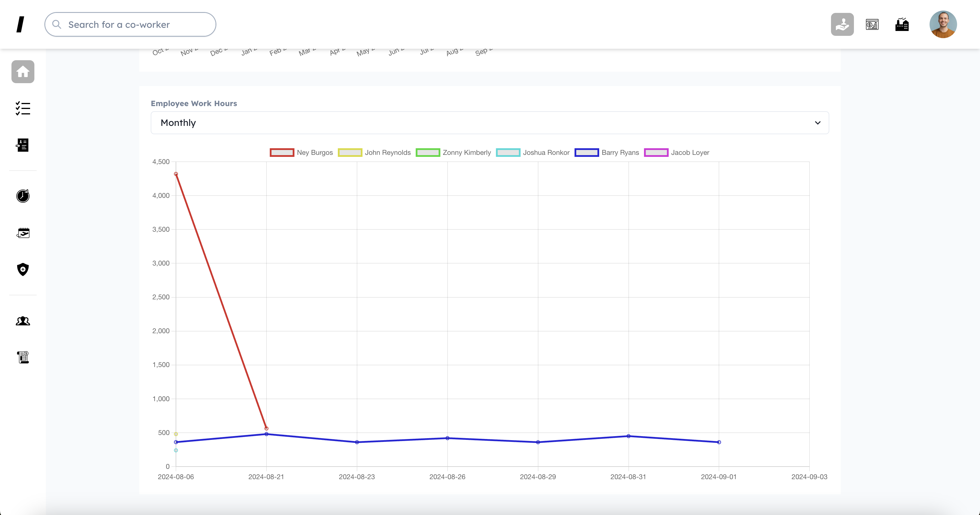Open the travel calendar sidebar icon
The height and width of the screenshot is (515, 980).
pyautogui.click(x=23, y=233)
